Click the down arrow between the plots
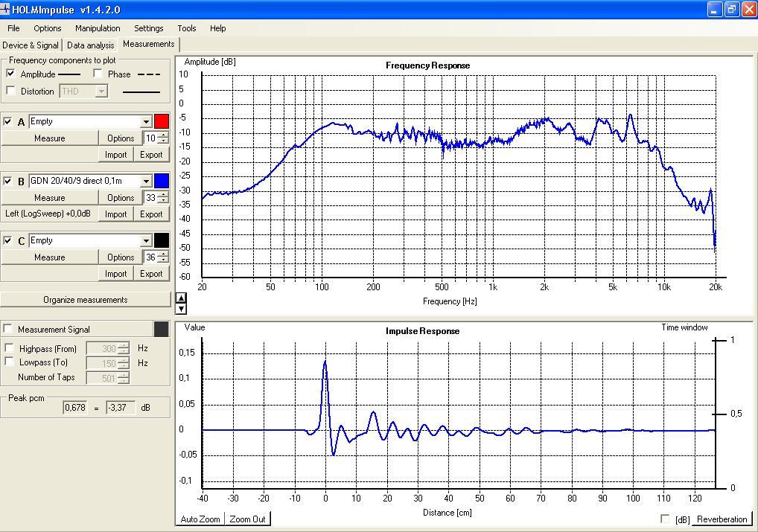 (x=181, y=309)
